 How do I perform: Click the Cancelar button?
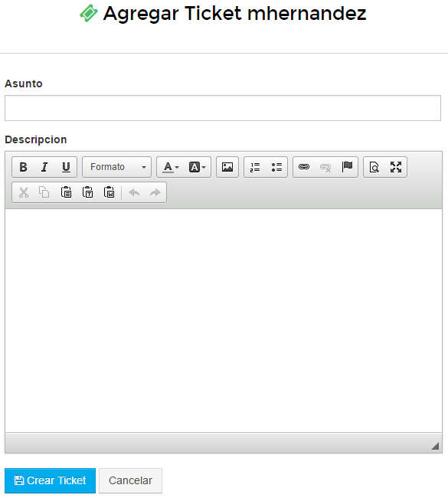[x=130, y=480]
